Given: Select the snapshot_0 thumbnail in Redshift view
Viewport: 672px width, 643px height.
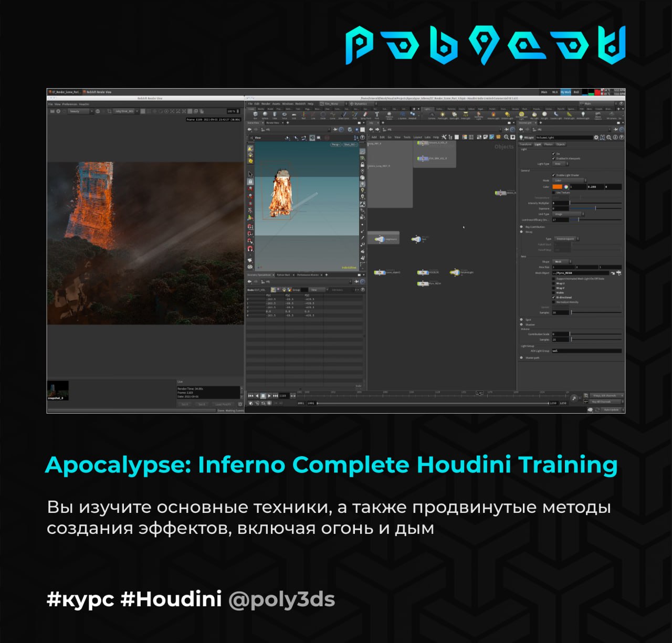Looking at the screenshot, I should pos(58,390).
